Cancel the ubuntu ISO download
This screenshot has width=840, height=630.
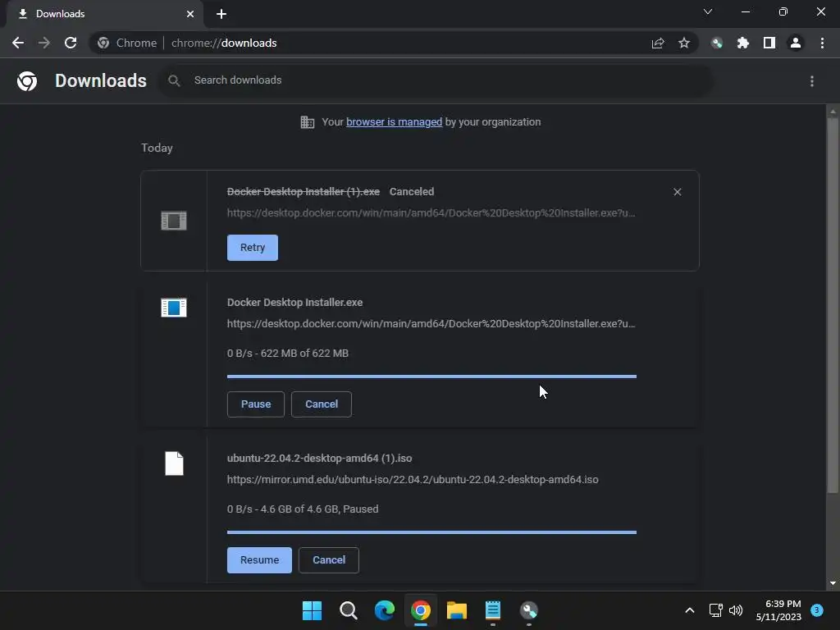tap(329, 559)
